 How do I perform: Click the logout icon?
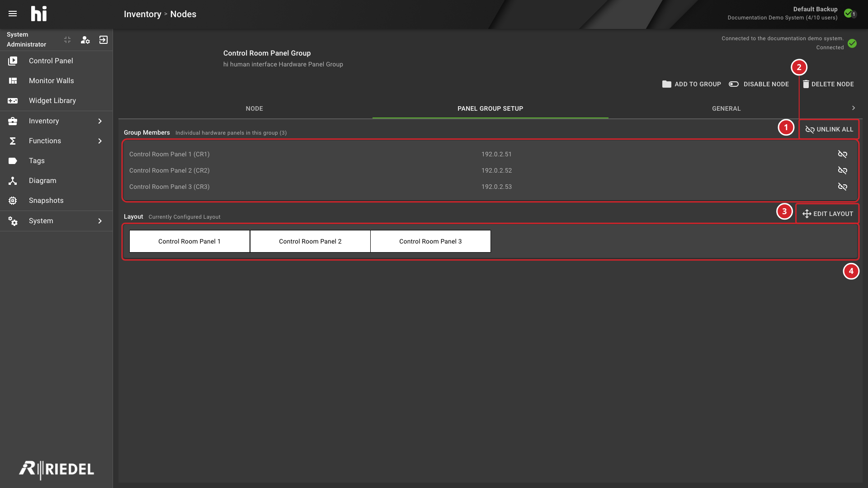[x=104, y=40]
